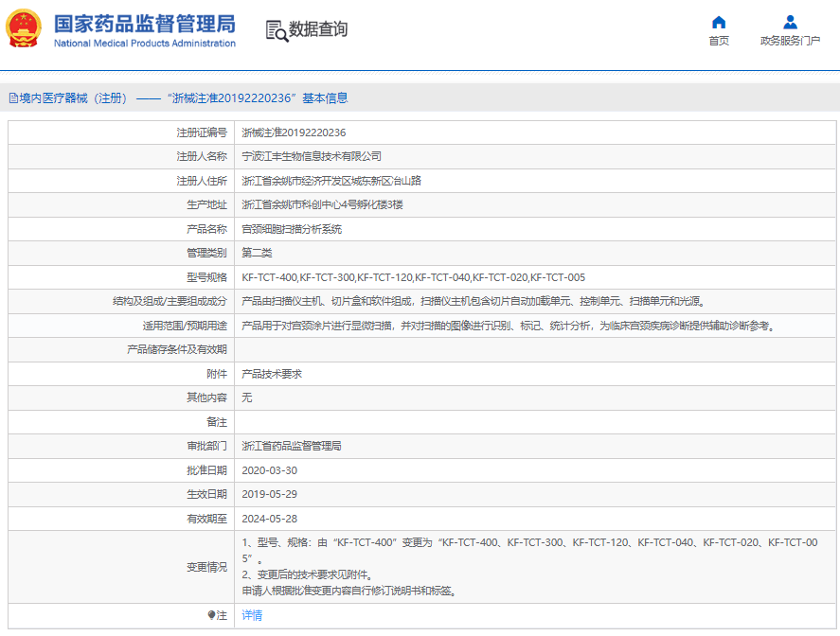Click the 注册人名称 row label
The image size is (840, 636).
point(202,156)
